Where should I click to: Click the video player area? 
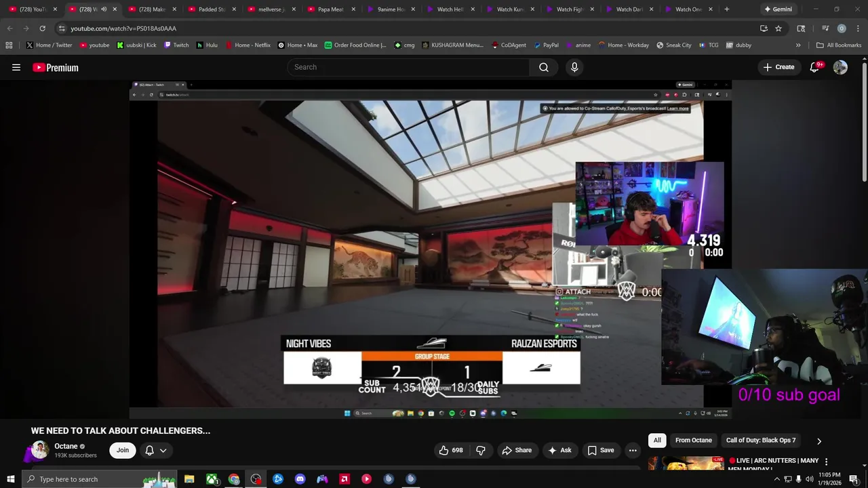pyautogui.click(x=431, y=249)
